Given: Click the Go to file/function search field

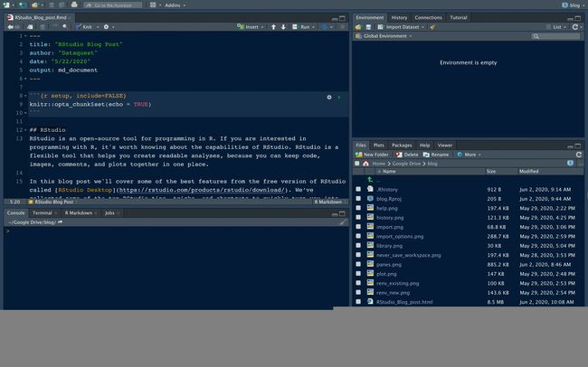Looking at the screenshot, I should coord(113,5).
